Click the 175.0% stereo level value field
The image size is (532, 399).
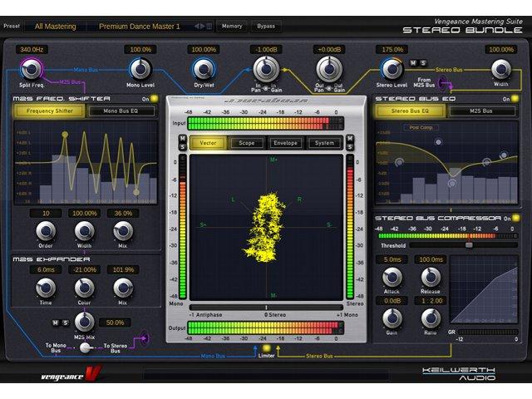point(392,50)
